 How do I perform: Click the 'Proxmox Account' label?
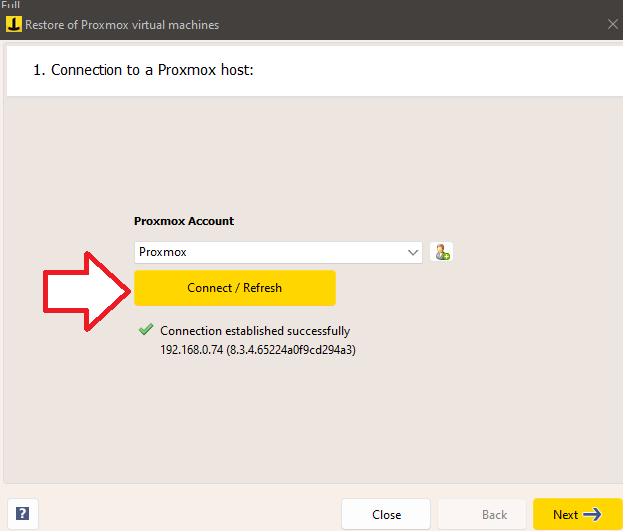[x=184, y=221]
